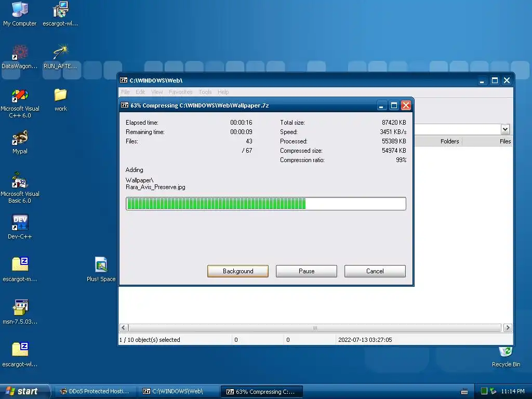Sort by the Files column header
This screenshot has width=532, height=399.
pos(487,141)
